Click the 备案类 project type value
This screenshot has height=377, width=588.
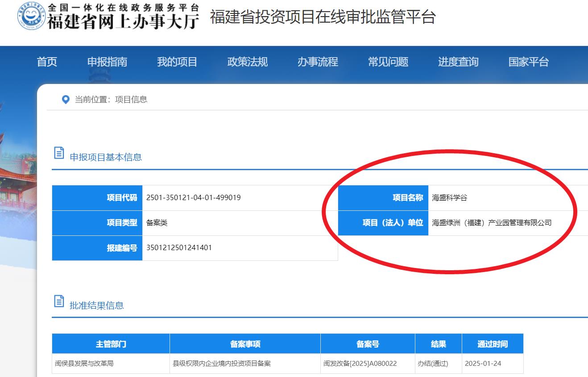157,223
